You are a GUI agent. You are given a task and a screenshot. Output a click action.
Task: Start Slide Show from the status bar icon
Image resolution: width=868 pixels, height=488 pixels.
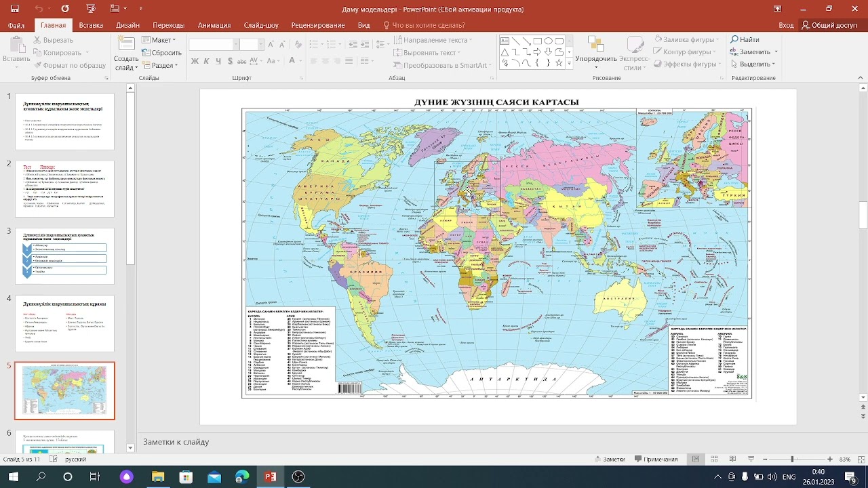tap(751, 459)
